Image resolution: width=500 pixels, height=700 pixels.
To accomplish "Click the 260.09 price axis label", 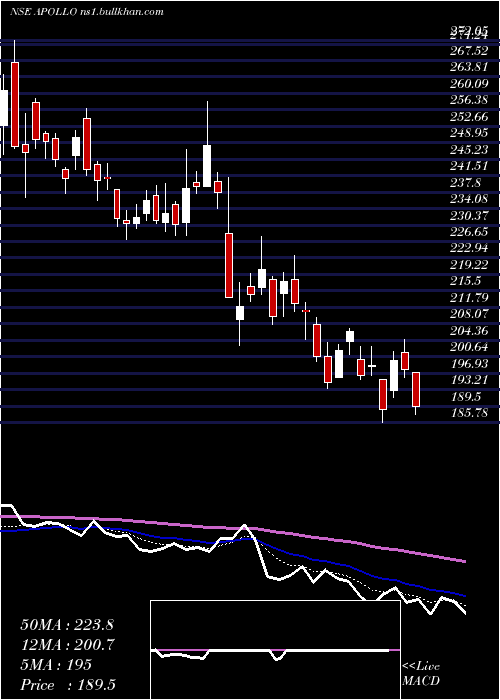I will point(469,83).
